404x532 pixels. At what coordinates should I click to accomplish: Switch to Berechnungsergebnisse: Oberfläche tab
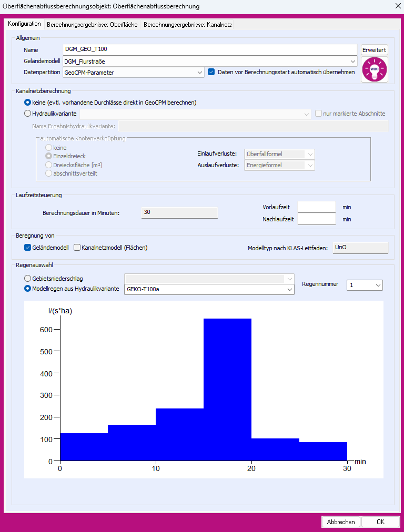point(92,24)
